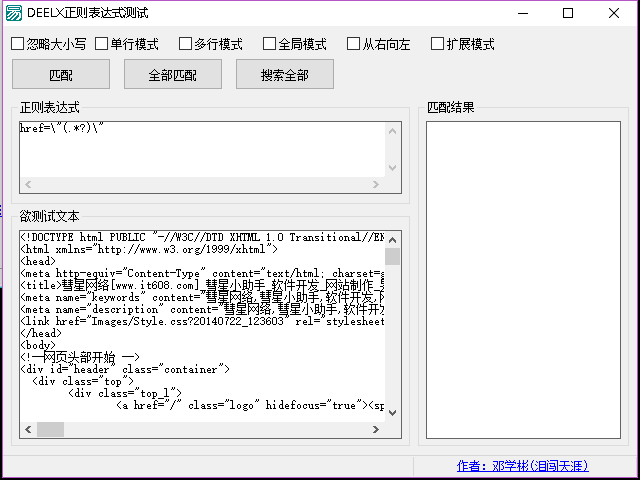Run the 全部匹配 button
Viewport: 640px width, 480px height.
point(173,74)
